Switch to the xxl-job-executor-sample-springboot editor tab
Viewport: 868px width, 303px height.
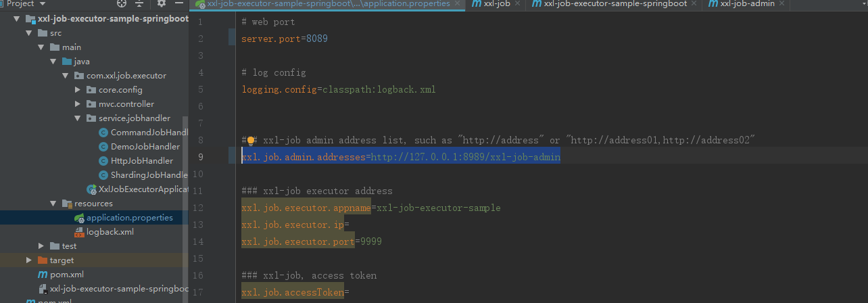(x=614, y=4)
